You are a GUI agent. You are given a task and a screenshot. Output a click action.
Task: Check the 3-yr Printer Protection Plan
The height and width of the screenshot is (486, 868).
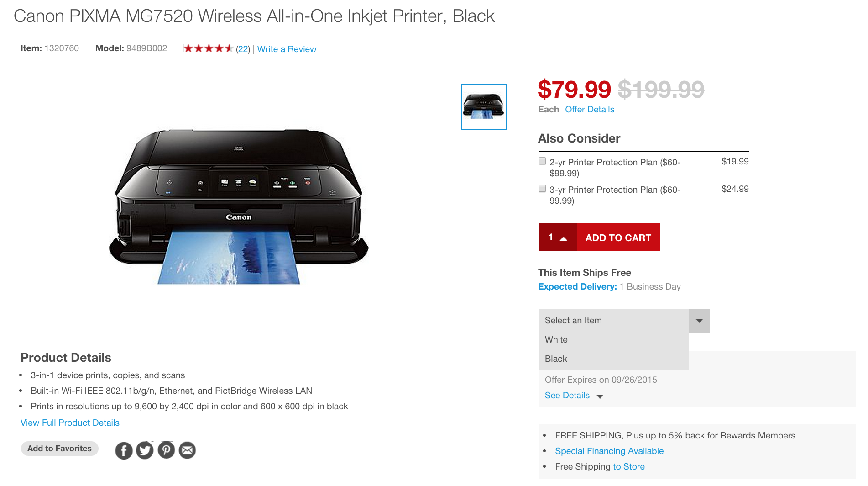click(x=542, y=188)
